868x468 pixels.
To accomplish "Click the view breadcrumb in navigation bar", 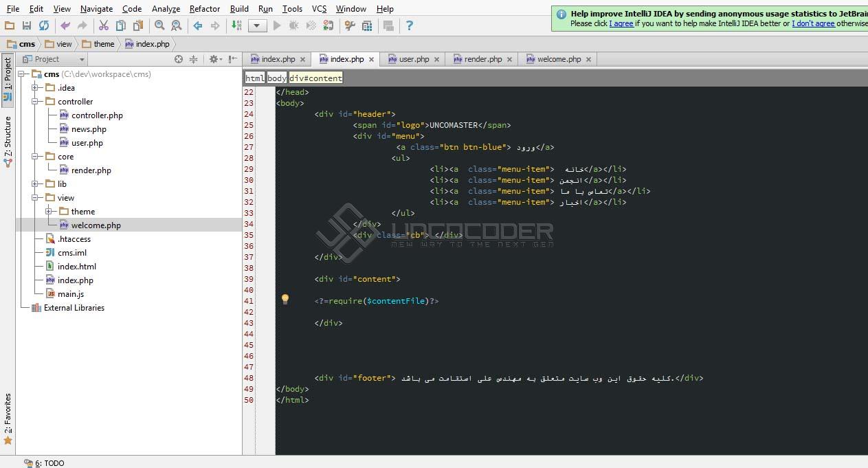I will tap(58, 44).
